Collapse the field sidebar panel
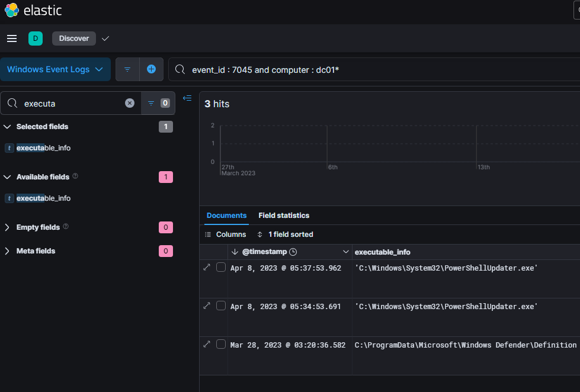 187,98
